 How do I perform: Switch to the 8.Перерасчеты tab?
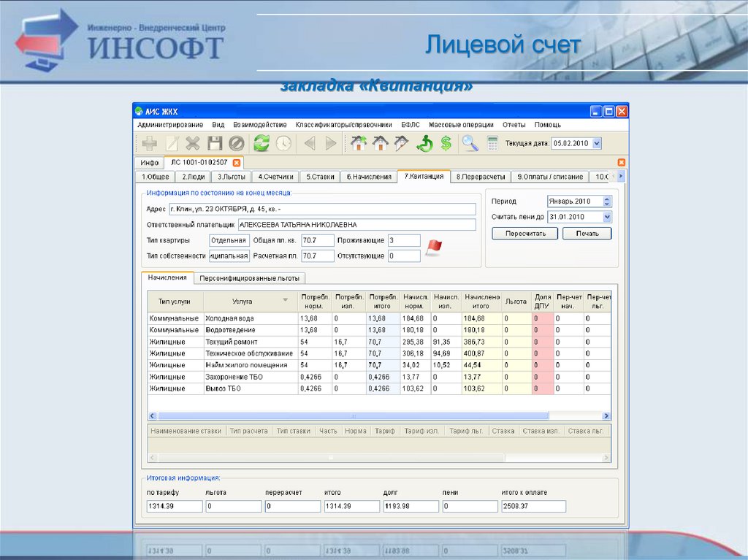[x=481, y=177]
